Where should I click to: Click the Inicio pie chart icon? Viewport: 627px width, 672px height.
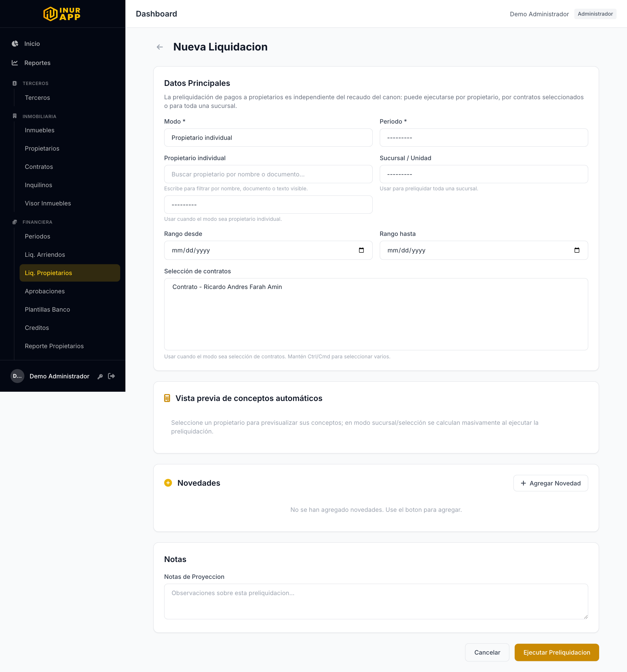15,44
